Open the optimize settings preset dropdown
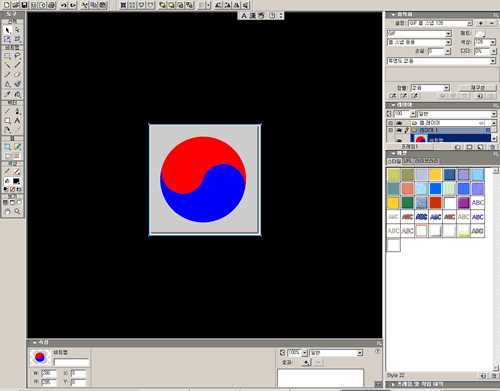Image resolution: width=500 pixels, height=391 pixels. pyautogui.click(x=470, y=23)
